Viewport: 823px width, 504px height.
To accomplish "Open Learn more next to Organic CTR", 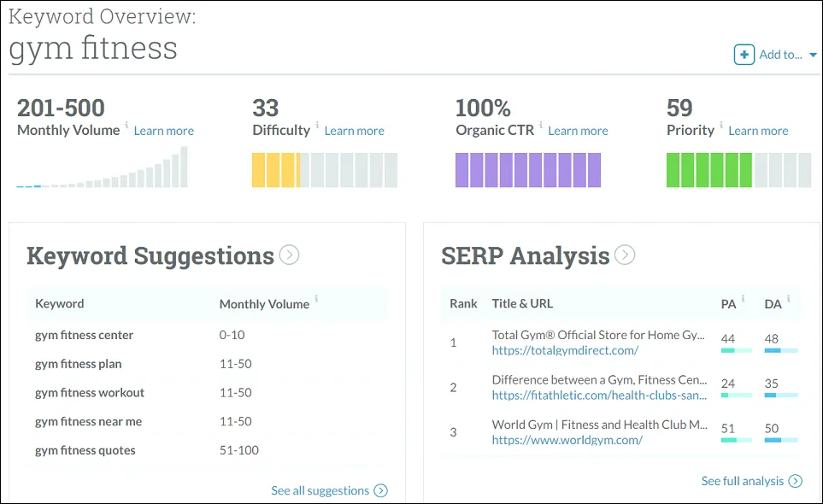I will pyautogui.click(x=578, y=130).
